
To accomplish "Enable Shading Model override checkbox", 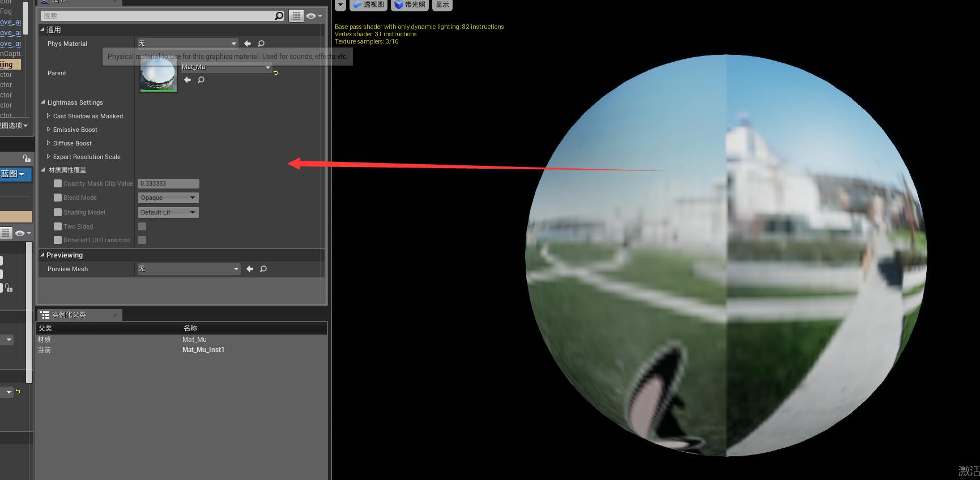I will pos(58,212).
